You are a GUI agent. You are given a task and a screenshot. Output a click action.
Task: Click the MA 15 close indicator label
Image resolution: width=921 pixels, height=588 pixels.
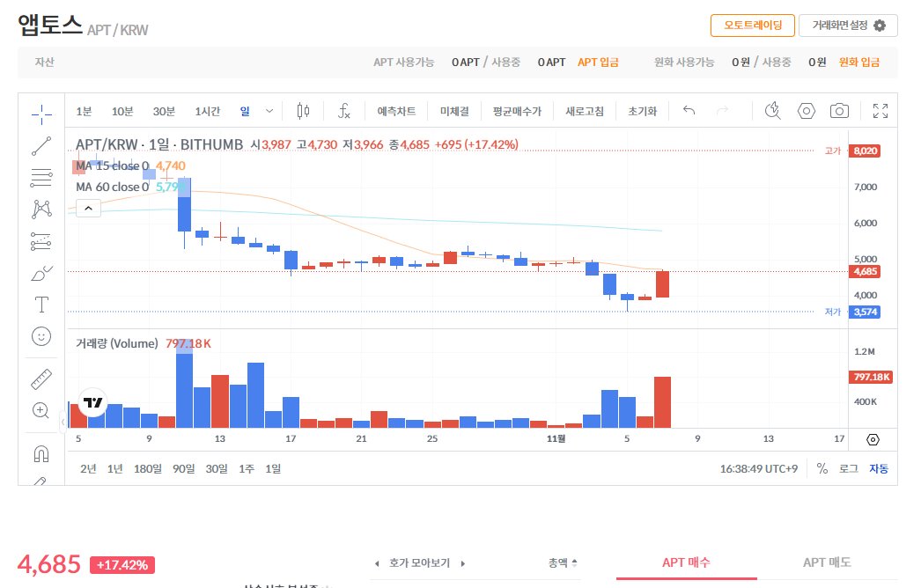[x=112, y=165]
